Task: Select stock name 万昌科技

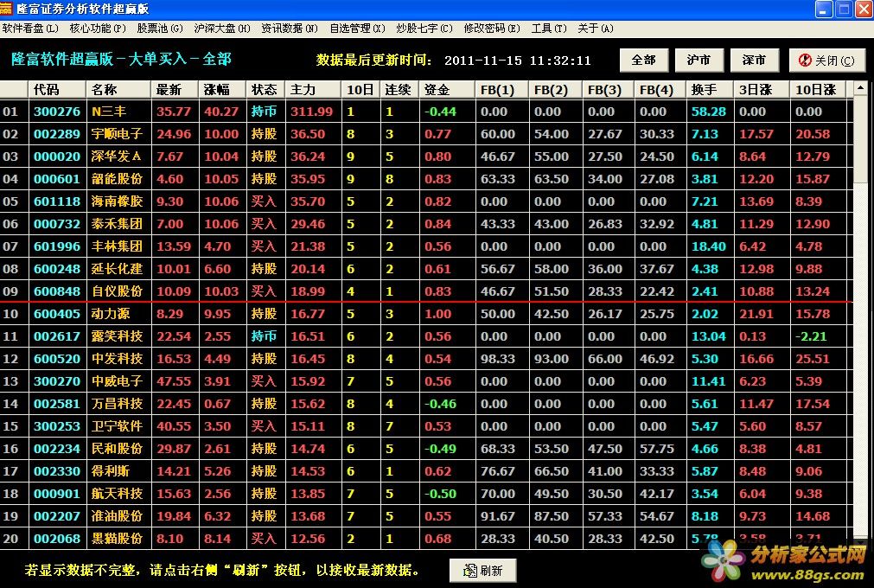Action: pos(117,404)
